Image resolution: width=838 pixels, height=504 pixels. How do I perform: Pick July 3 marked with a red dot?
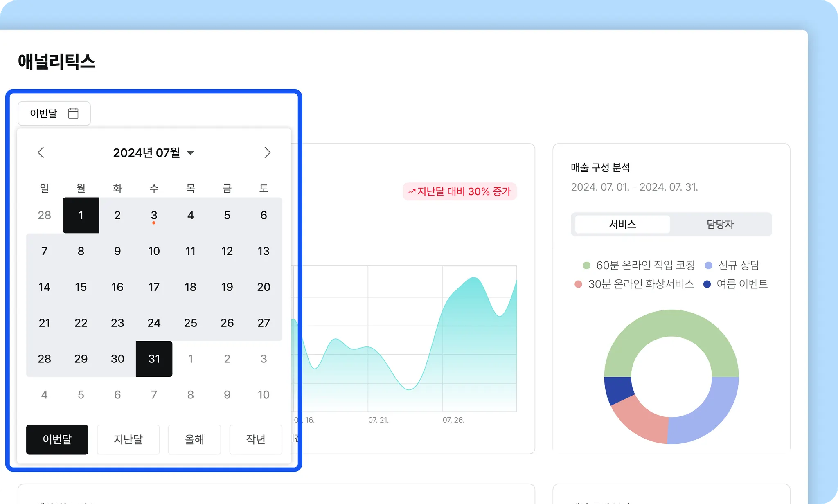(154, 215)
